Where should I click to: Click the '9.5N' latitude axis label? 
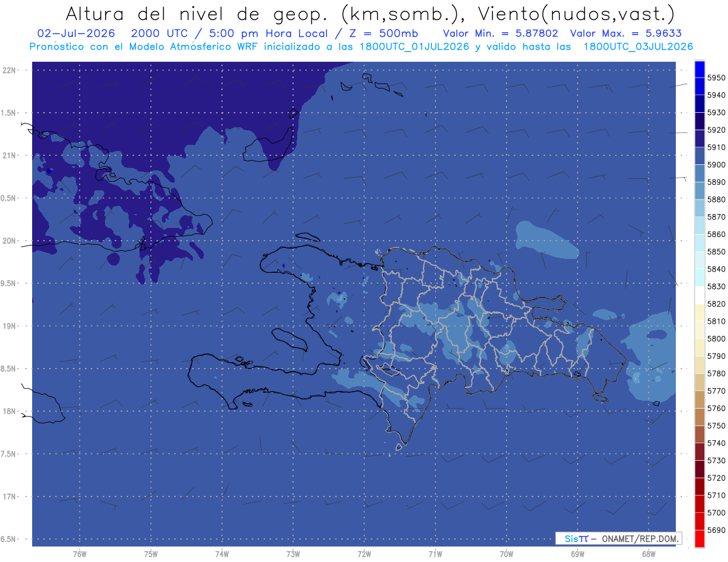[x=9, y=283]
